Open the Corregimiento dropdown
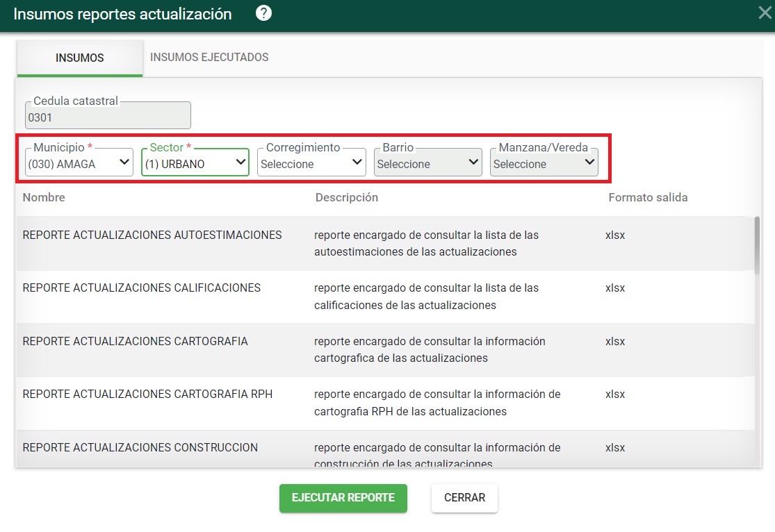 click(311, 163)
